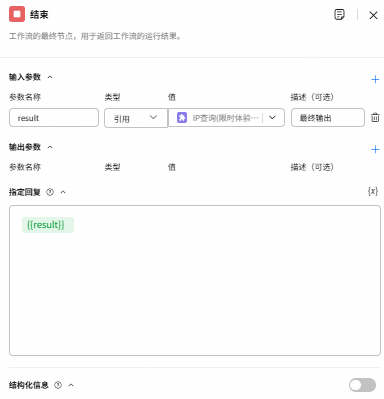
Task: Click the red 结束 node icon
Action: [17, 14]
